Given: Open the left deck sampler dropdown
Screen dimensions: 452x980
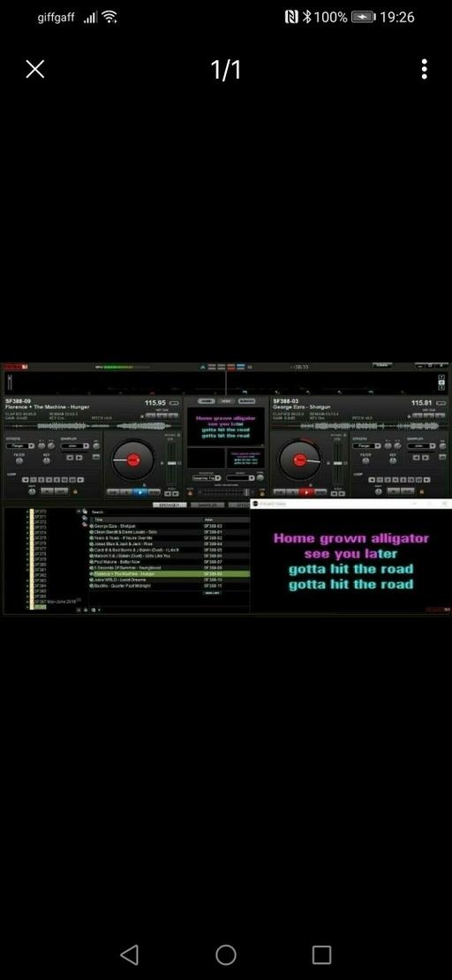Looking at the screenshot, I should coord(75,446).
